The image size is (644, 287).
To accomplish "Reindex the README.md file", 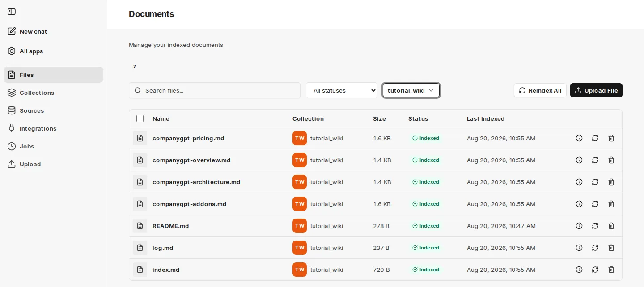I will tap(595, 226).
